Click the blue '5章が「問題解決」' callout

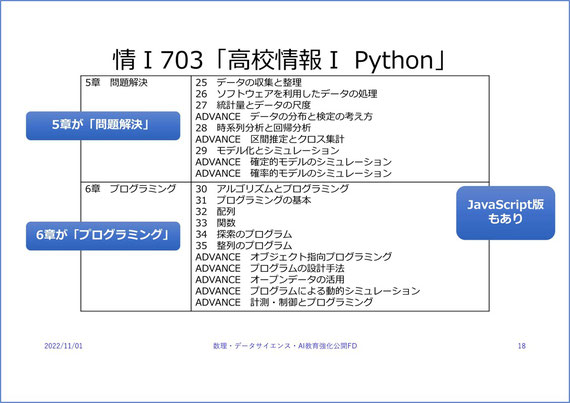[103, 126]
